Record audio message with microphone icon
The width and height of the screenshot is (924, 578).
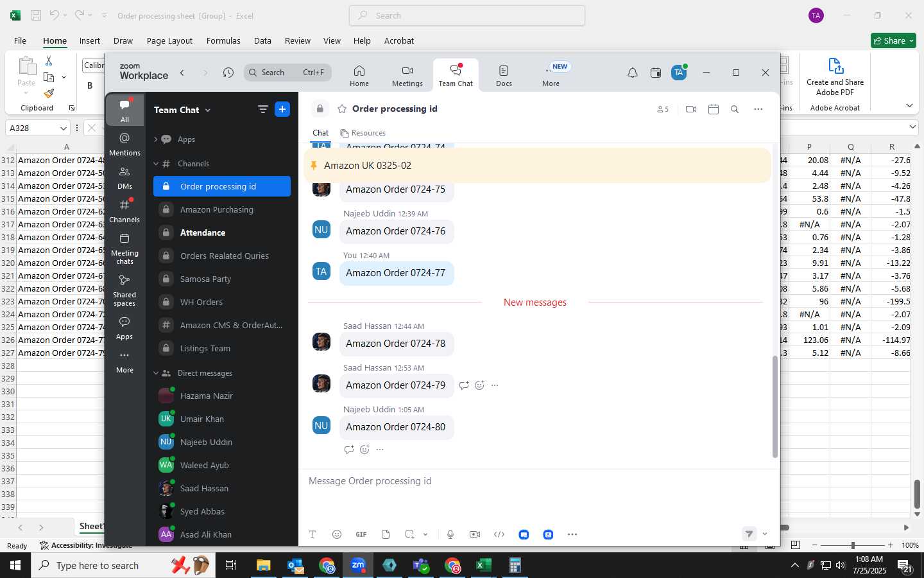tap(450, 534)
